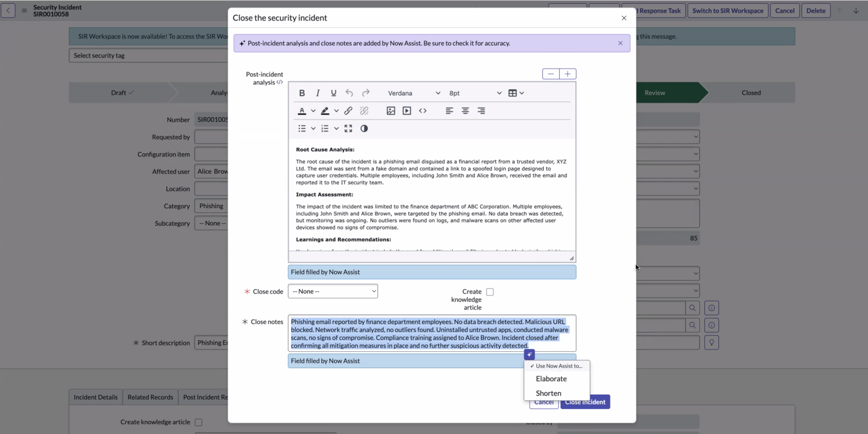Viewport: 868px width, 434px height.
Task: Align text to the left
Action: tap(449, 111)
